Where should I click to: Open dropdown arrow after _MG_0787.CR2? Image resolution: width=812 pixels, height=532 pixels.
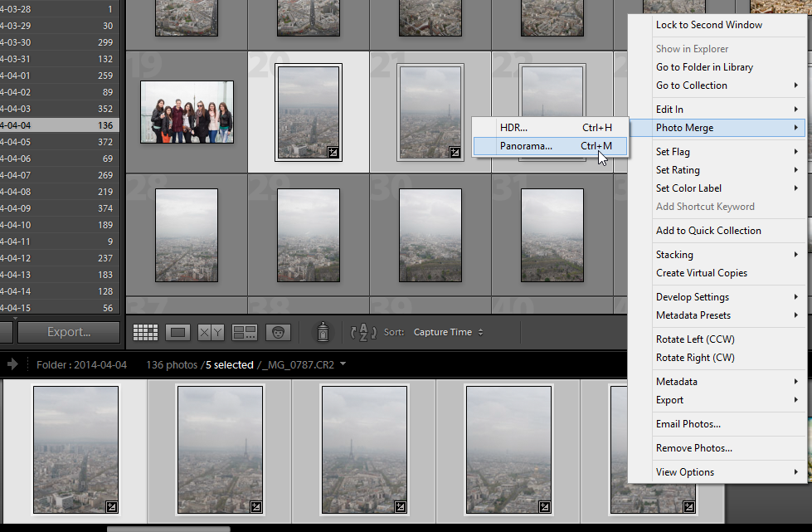[343, 364]
